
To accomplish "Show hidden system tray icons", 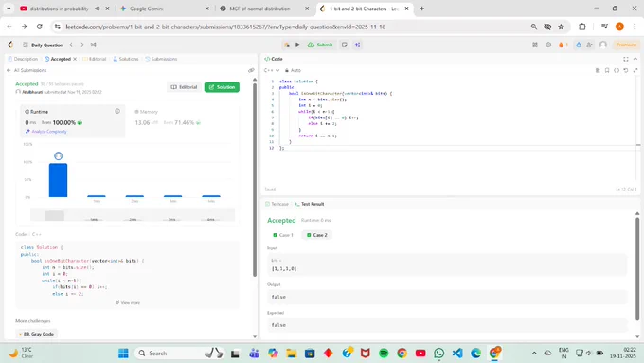I will point(534,354).
